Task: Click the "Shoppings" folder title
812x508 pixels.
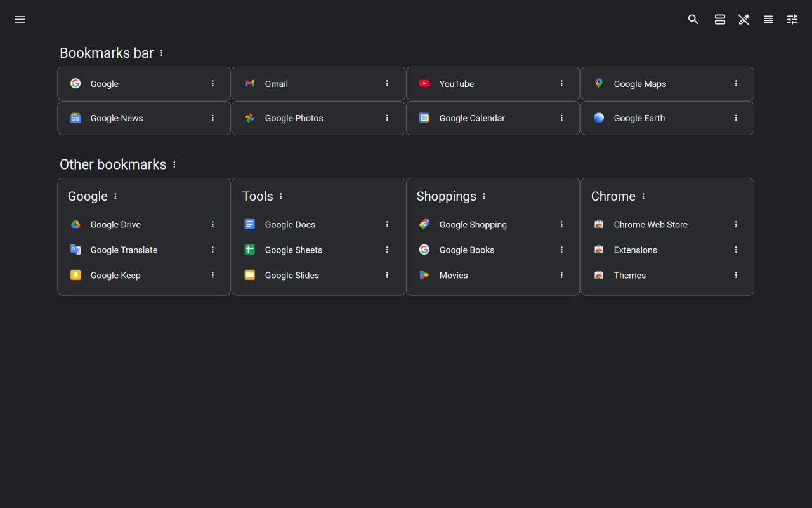Action: point(447,196)
